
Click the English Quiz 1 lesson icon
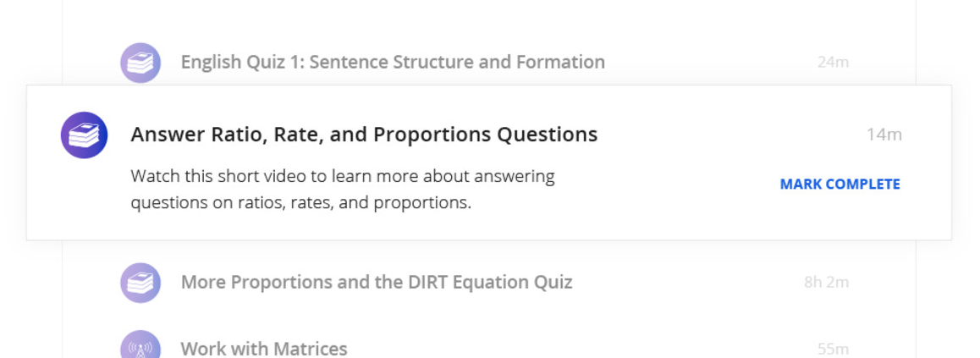(140, 63)
